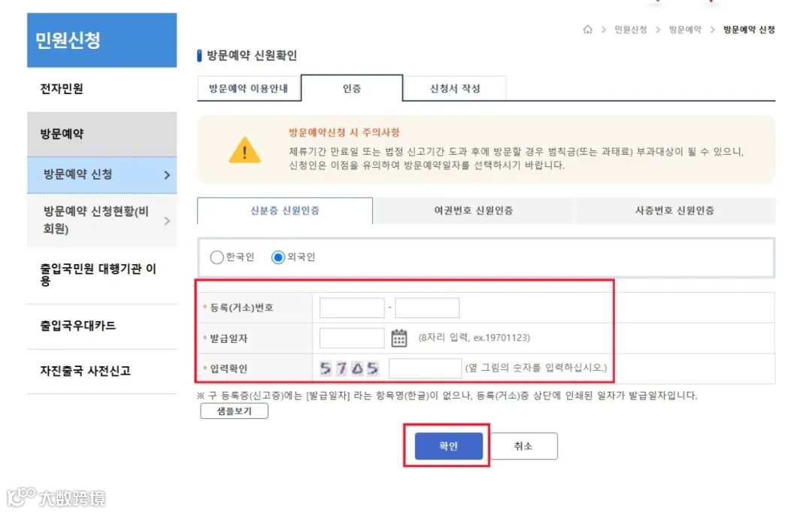Focus the 발급일자 date input field
The image size is (812, 513).
pos(352,338)
